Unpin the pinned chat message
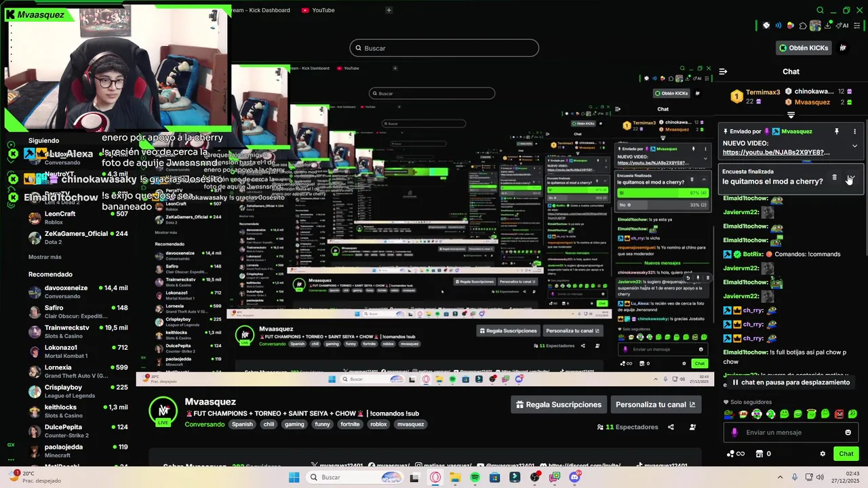The image size is (868, 488). [836, 131]
